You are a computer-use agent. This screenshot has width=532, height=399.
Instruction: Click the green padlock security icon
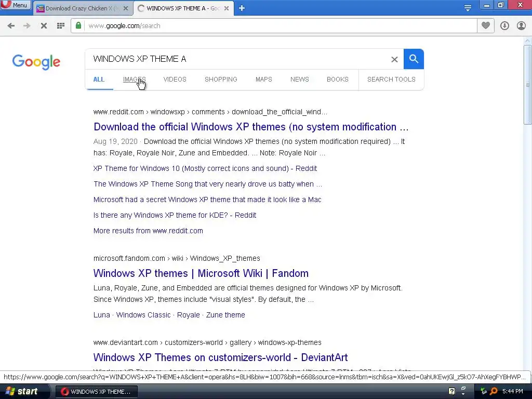click(78, 25)
